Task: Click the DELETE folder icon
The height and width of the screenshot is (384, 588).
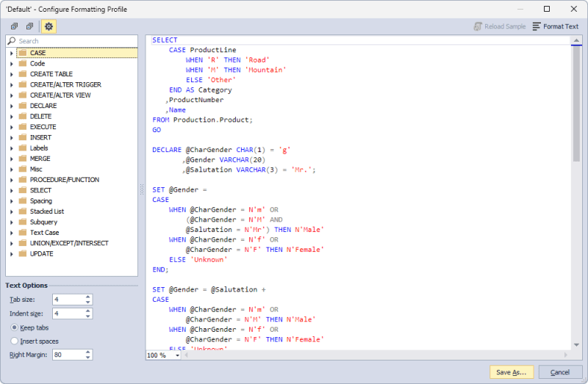Action: click(23, 116)
